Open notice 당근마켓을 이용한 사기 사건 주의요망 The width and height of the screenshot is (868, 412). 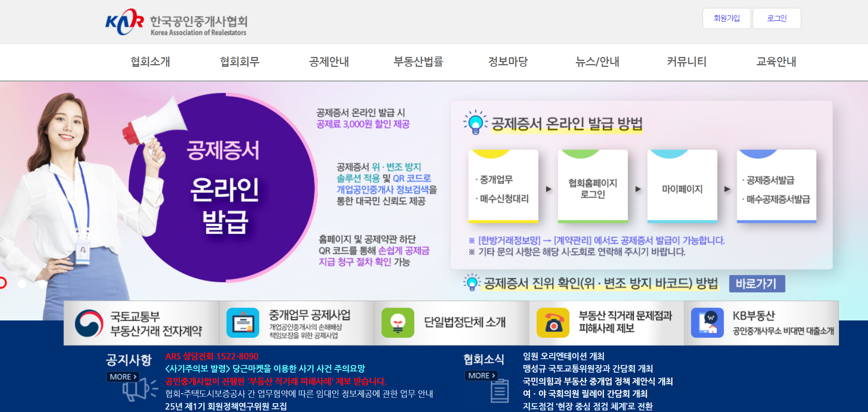[265, 369]
